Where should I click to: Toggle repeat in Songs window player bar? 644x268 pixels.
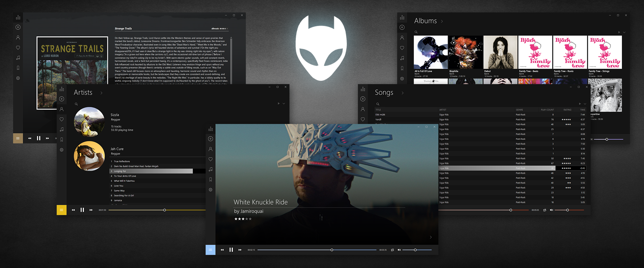click(x=545, y=210)
